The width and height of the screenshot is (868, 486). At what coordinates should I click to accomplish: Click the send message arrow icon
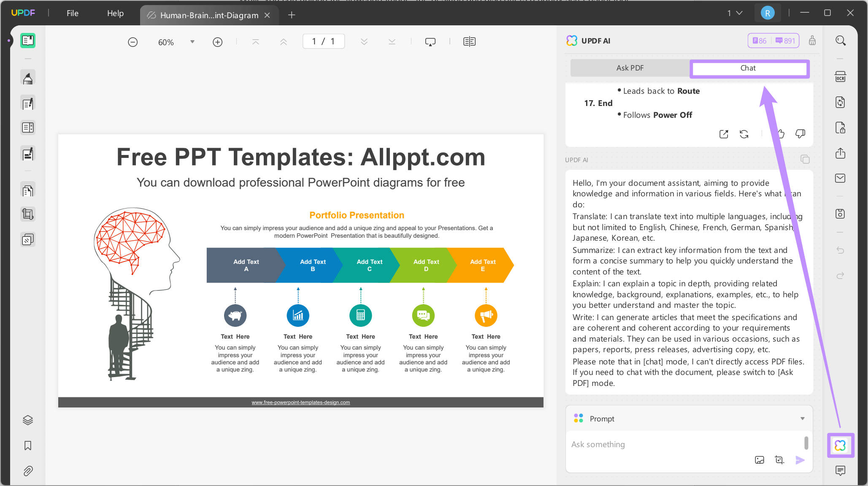800,460
